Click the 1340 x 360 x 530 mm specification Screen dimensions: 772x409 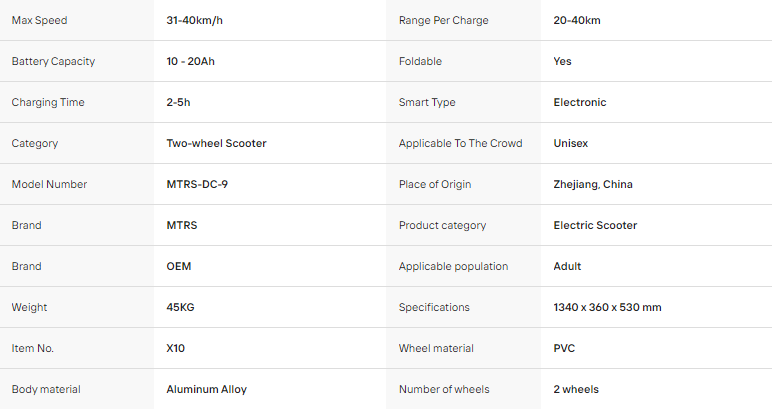click(608, 307)
